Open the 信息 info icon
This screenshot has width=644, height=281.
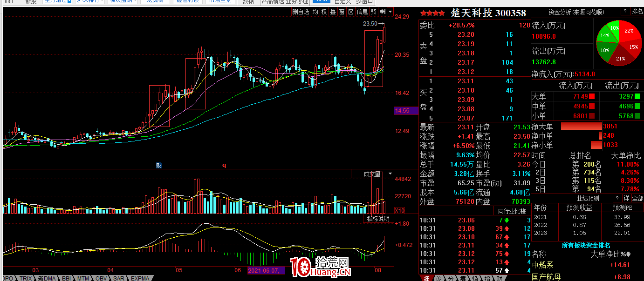[362, 12]
